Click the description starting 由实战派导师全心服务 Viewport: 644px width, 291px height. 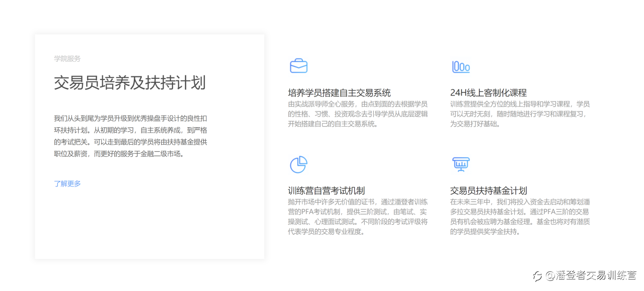point(358,114)
